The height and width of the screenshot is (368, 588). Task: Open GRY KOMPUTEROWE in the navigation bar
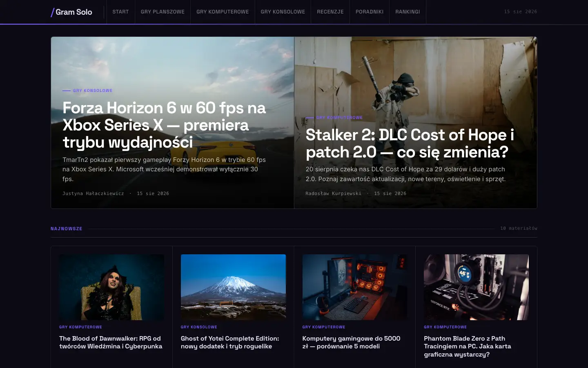[223, 12]
